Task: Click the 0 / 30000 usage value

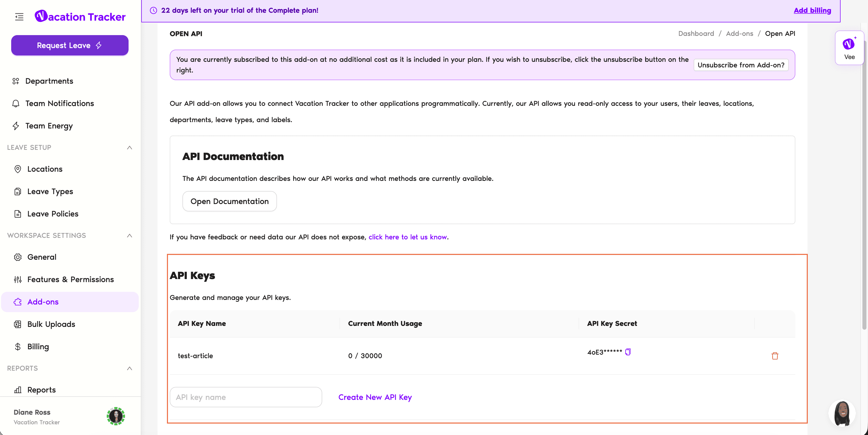Action: 365,356
